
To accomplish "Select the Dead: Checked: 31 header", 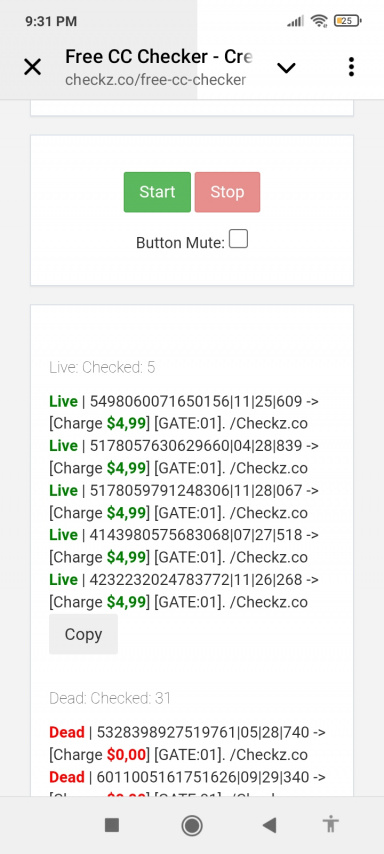I will [110, 698].
